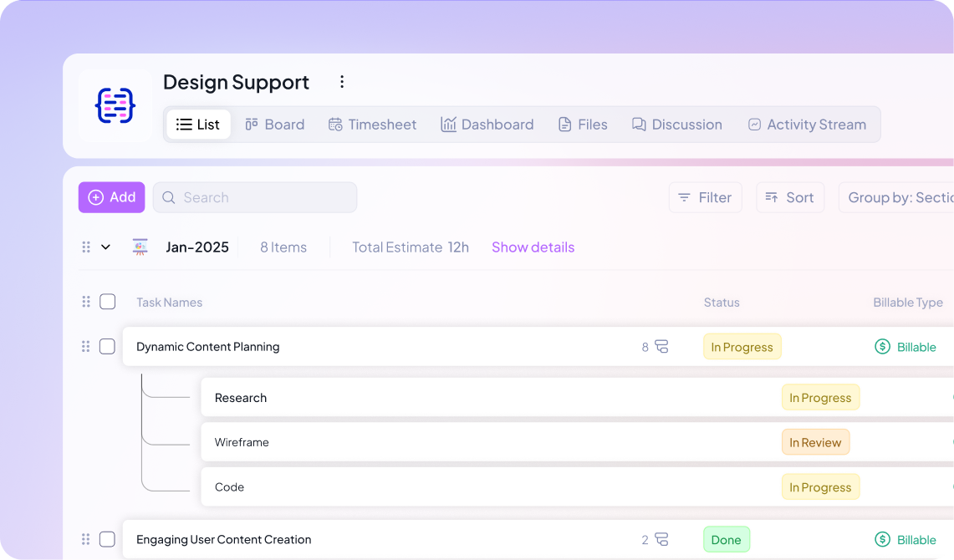Viewport: 954px width, 560px height.
Task: Change Done status of Engaging User Content Creation
Action: tap(727, 539)
